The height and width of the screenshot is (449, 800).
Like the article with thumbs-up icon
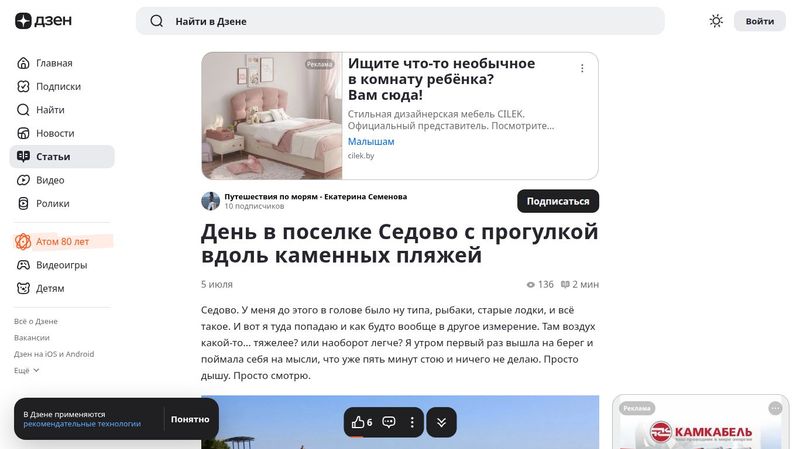point(362,422)
